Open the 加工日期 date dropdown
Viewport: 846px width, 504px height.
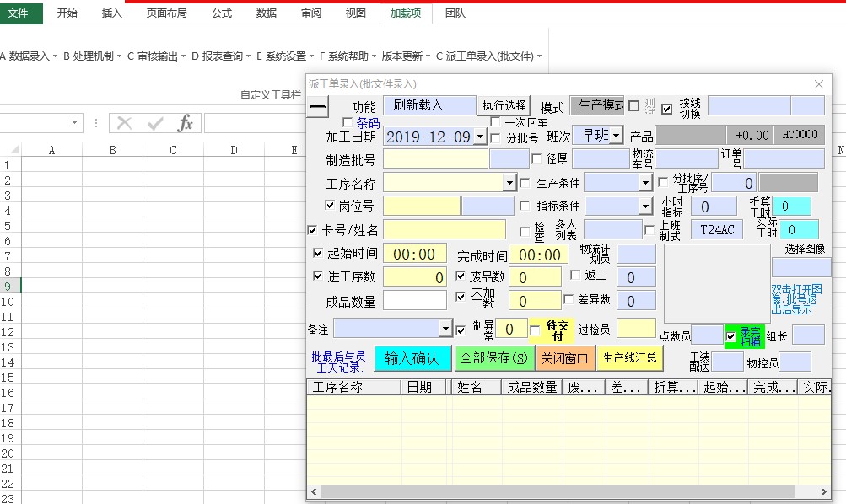480,137
